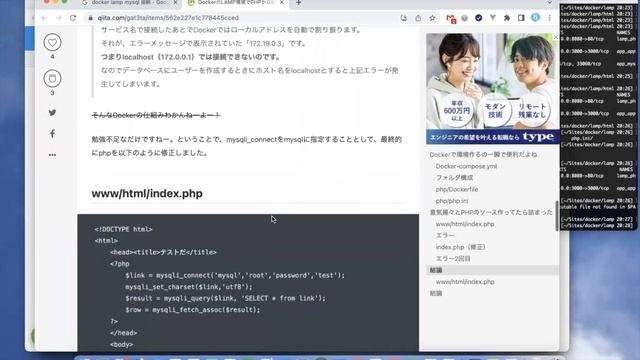Close the 'docker lamp mysql' tab
The width and height of the screenshot is (640, 360).
(176, 3)
